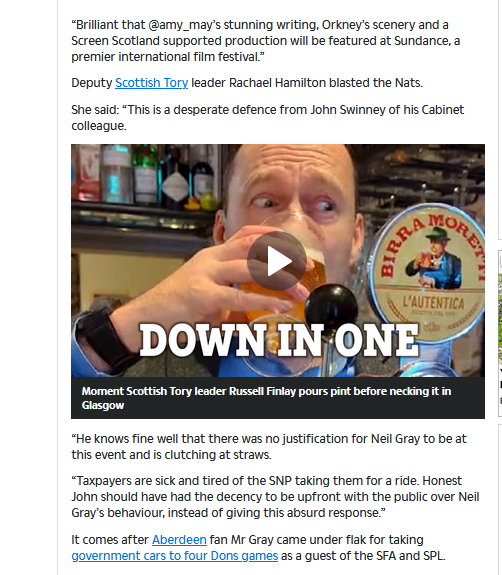This screenshot has width=502, height=575.
Task: Follow the Aberdeen hyperlink
Action: click(179, 540)
